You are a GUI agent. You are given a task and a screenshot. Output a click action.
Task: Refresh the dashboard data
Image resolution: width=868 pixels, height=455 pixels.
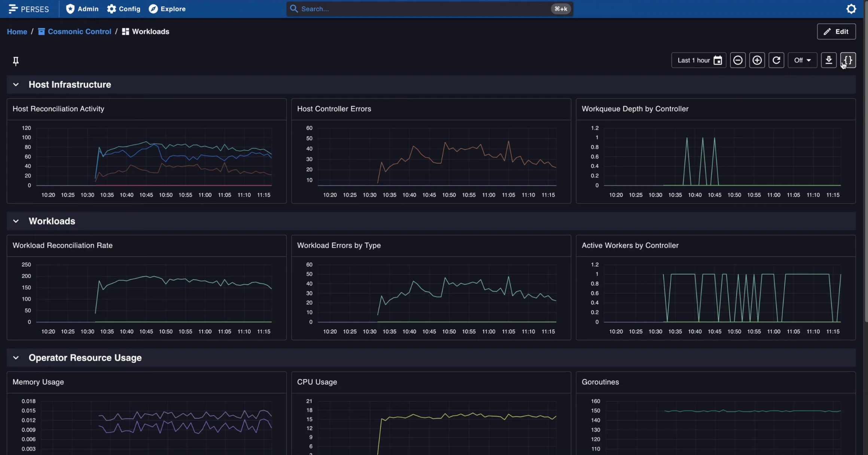coord(776,60)
